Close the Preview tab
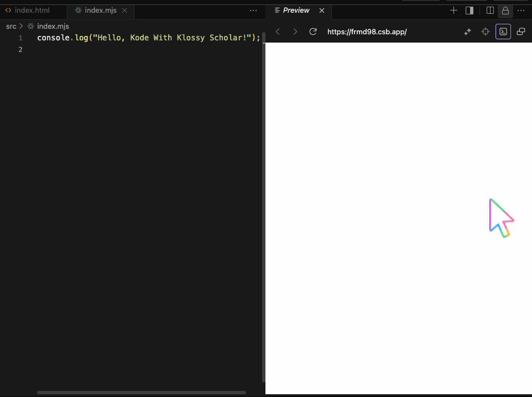Screen dimensions: 532x397 pyautogui.click(x=322, y=11)
